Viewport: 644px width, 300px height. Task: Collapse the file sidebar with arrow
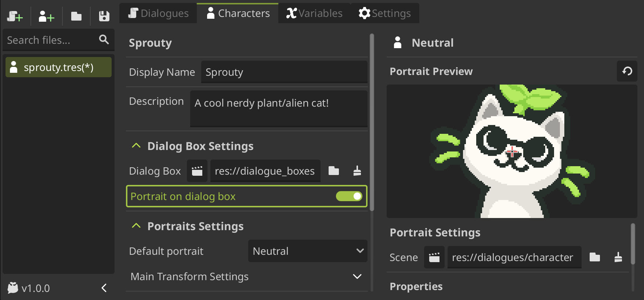(x=104, y=288)
